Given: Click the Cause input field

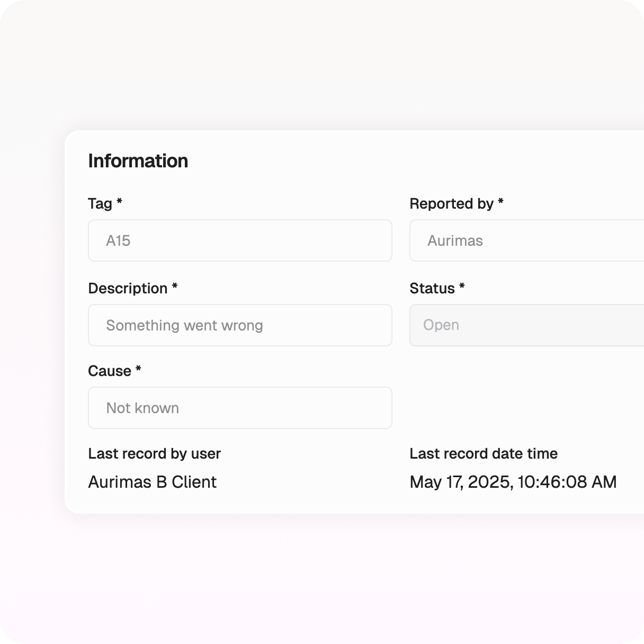Looking at the screenshot, I should tap(240, 408).
